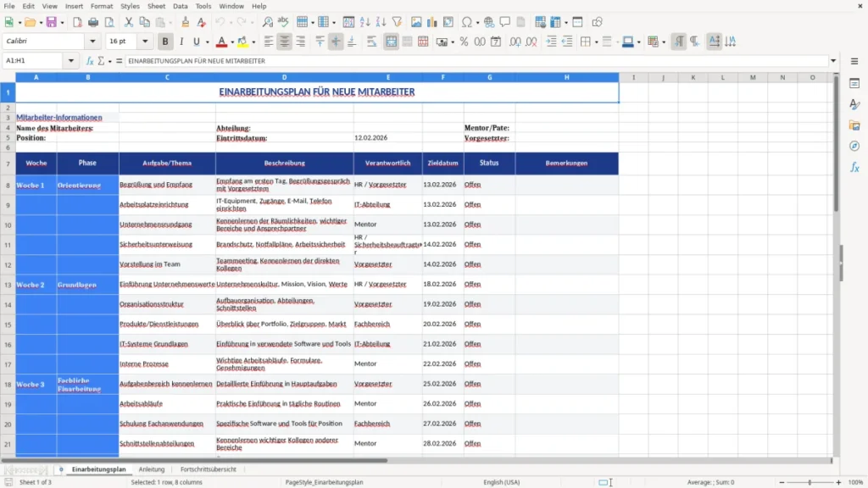The image size is (868, 488).
Task: Open the Navigator compass icon in sidebar
Action: click(x=854, y=147)
